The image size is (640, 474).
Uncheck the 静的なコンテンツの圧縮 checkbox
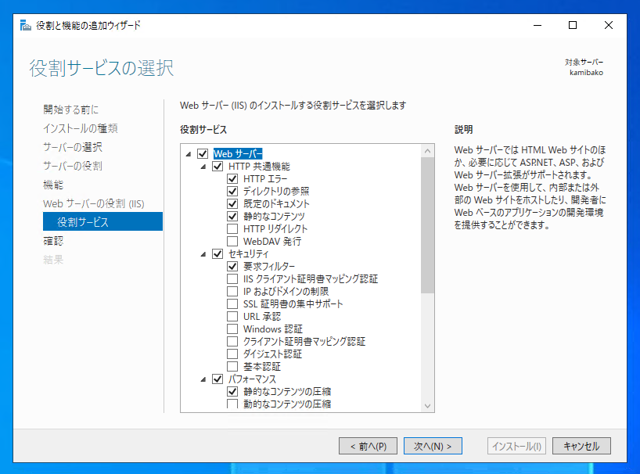point(233,392)
